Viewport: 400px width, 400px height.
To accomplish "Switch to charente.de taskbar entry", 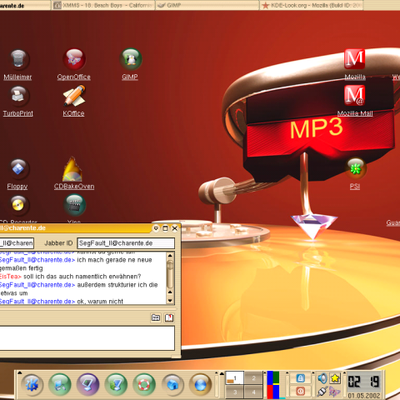I will (25, 5).
